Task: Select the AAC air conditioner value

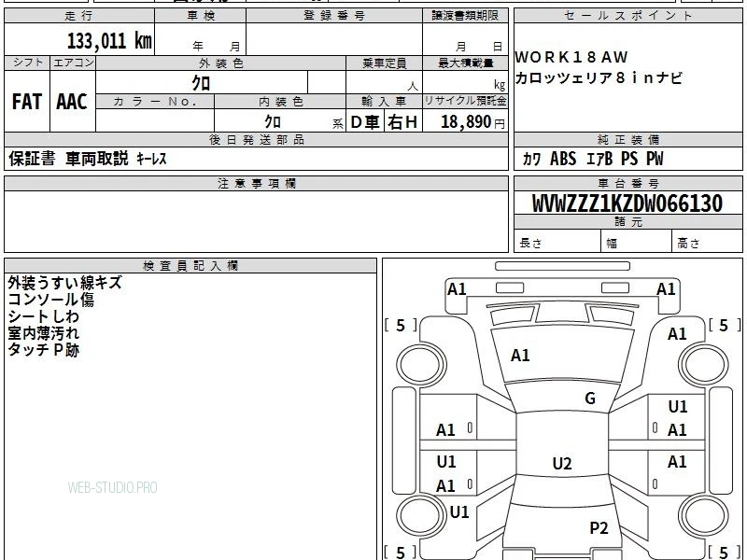Action: coord(72,102)
